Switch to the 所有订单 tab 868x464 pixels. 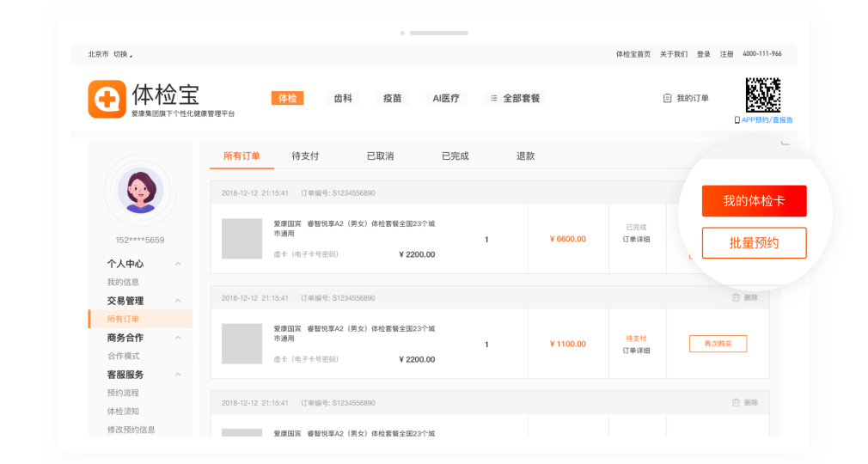[x=241, y=156]
